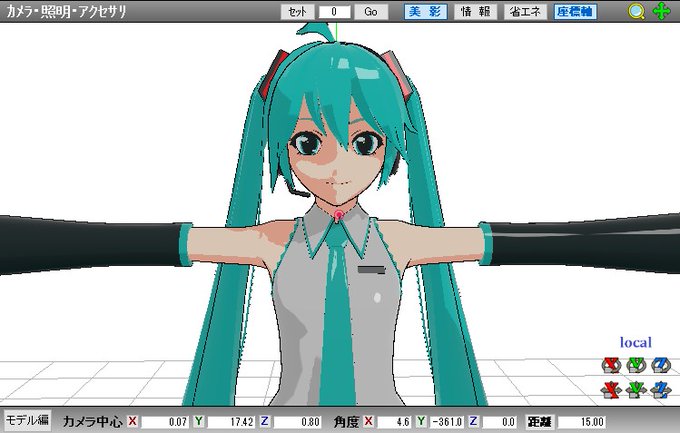Image resolution: width=680 pixels, height=433 pixels.
Task: Click angle Y field showing -361.0
Action: (x=446, y=422)
